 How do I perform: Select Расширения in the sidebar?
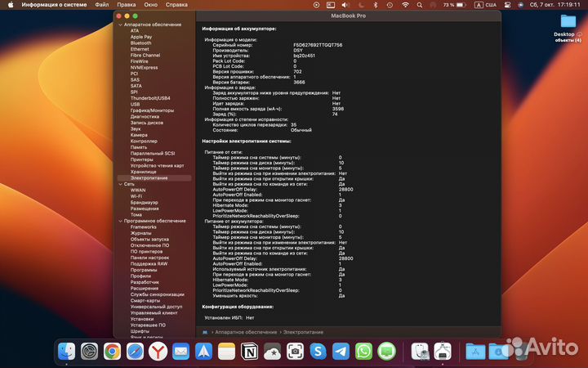coord(145,289)
